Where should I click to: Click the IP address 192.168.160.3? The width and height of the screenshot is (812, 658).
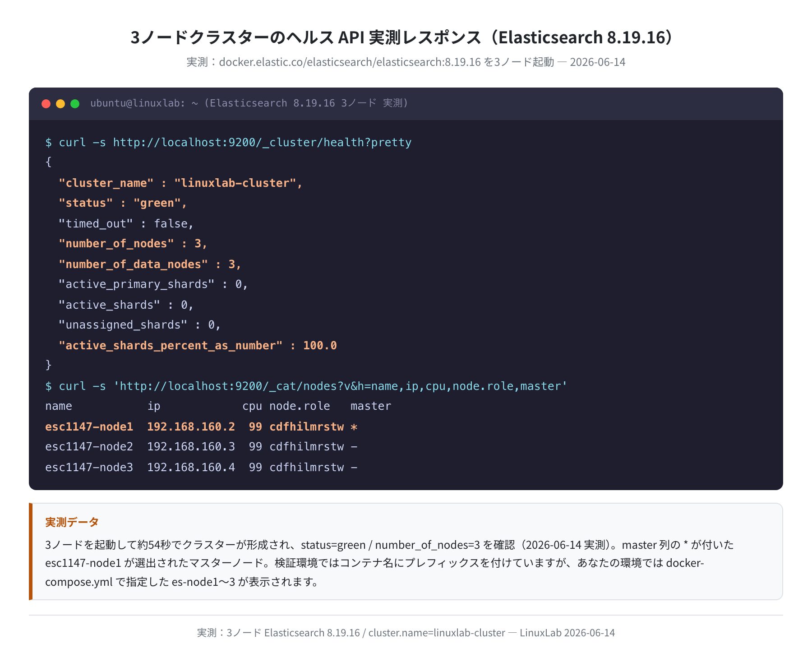(191, 447)
